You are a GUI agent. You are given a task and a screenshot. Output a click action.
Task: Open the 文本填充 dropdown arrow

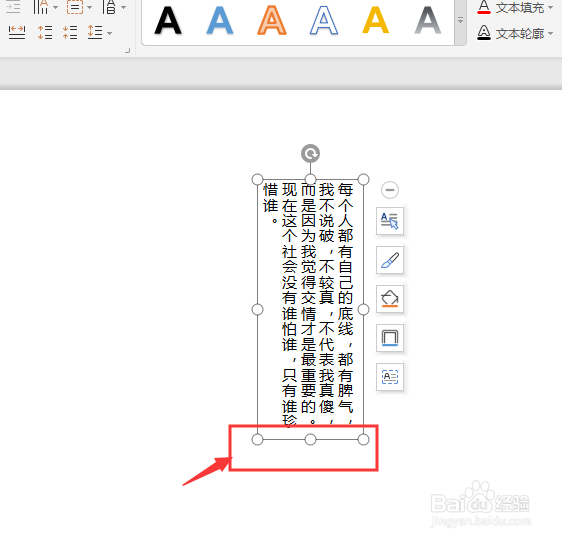[x=550, y=7]
